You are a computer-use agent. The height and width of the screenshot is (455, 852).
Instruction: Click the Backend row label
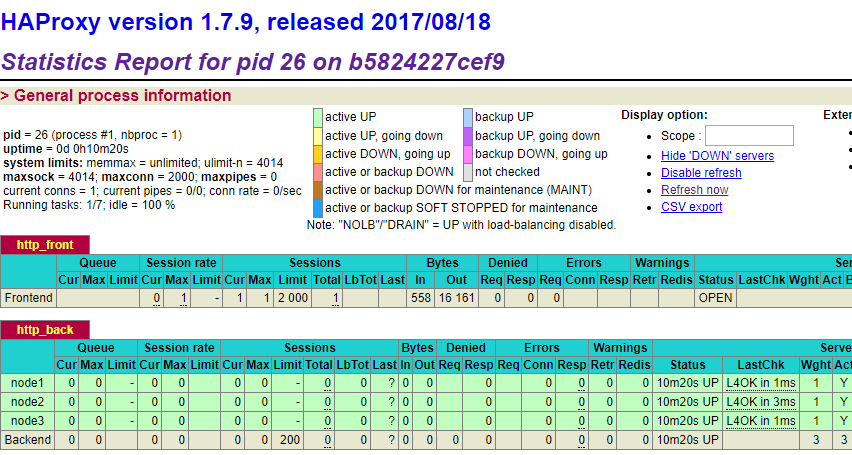27,440
